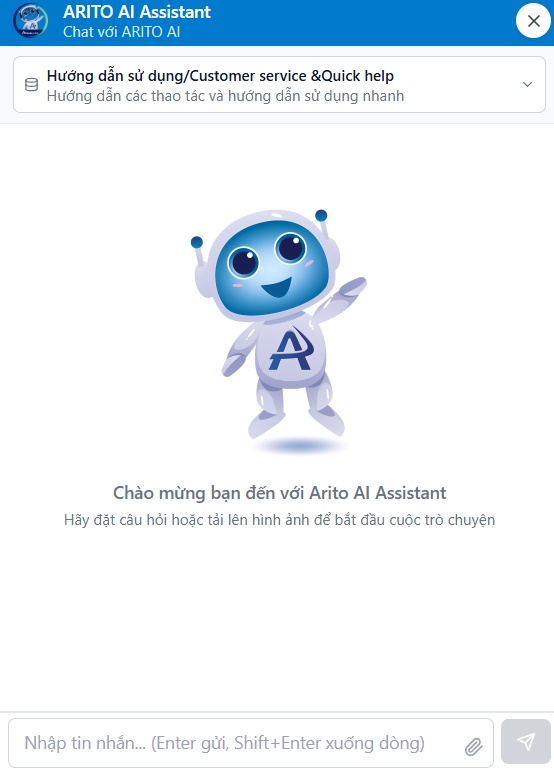
Task: Expand the chevron of the Hướng dẫn sử dụng dropdown
Action: click(x=527, y=84)
